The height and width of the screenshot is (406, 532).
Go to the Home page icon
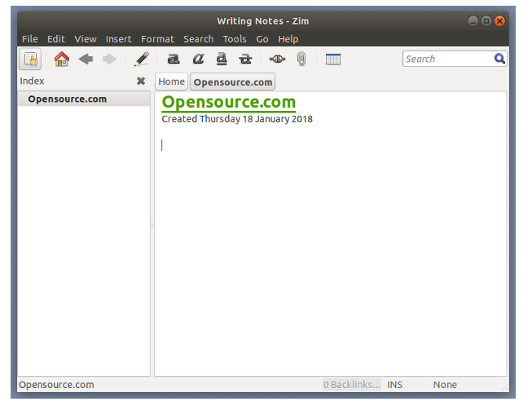pyautogui.click(x=62, y=59)
